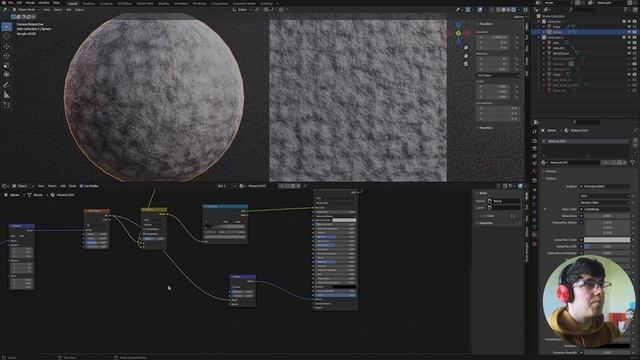Open the Output properties tab icon
The image size is (640, 360).
(x=535, y=149)
